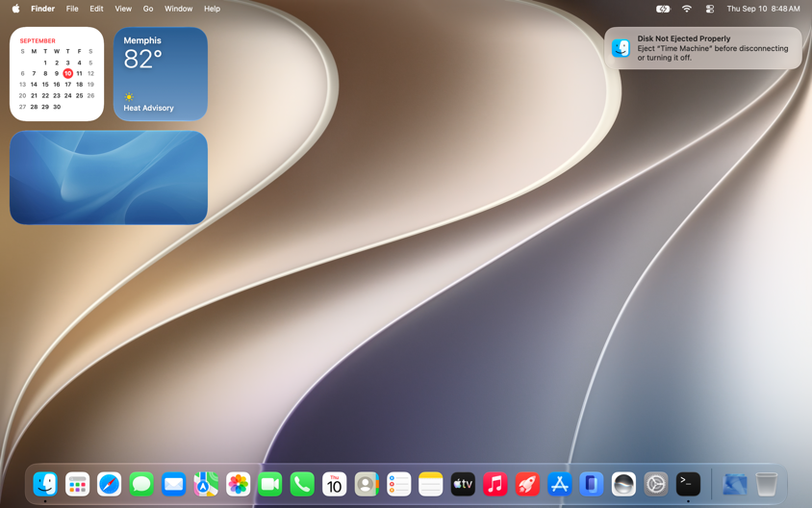
Task: Click SEPTEMBER heading in calendar widget
Action: (38, 41)
